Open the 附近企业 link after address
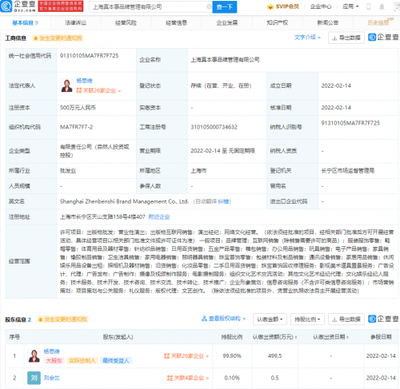400x389 pixels. click(159, 217)
